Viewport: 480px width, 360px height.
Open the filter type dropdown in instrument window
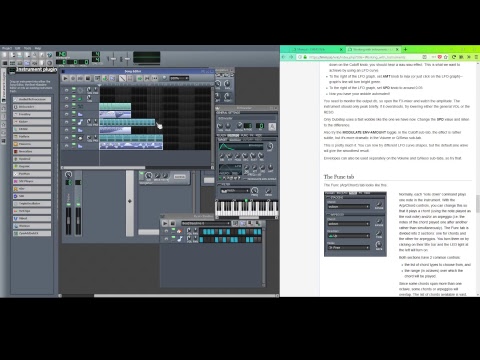[235, 191]
